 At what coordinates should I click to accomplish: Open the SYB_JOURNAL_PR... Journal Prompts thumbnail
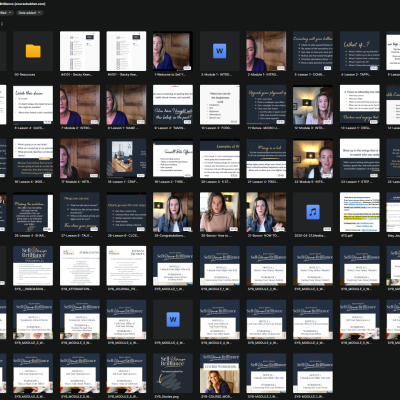click(126, 266)
